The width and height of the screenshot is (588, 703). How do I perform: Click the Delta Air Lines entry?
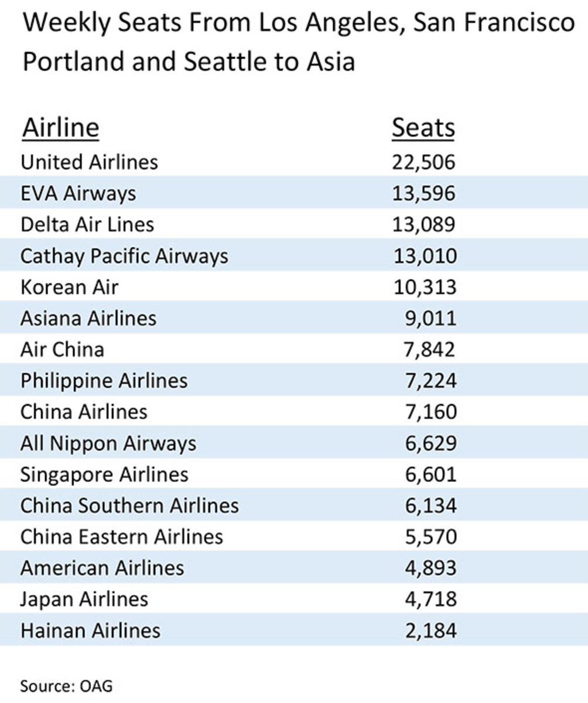[87, 224]
